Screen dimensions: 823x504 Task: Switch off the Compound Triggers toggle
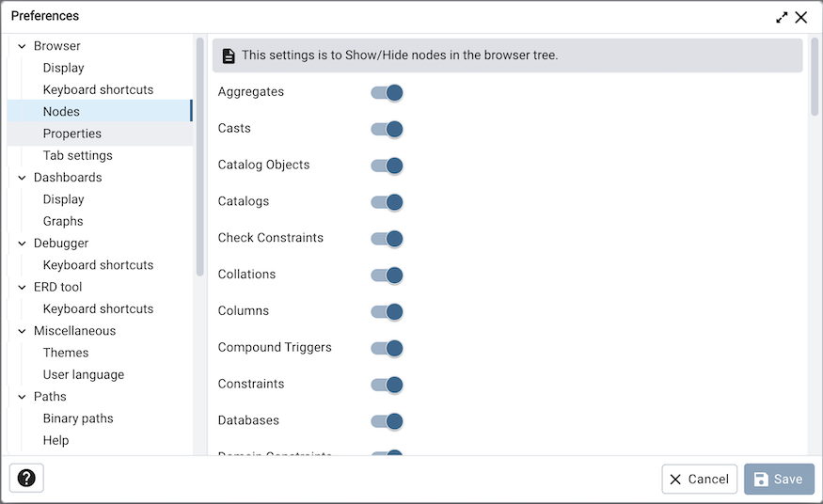(x=387, y=348)
